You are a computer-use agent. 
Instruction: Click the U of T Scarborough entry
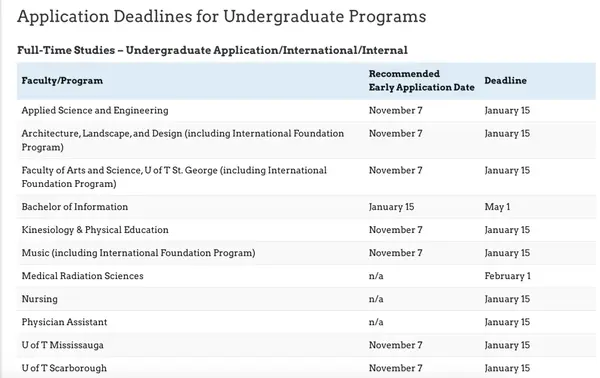(x=64, y=368)
